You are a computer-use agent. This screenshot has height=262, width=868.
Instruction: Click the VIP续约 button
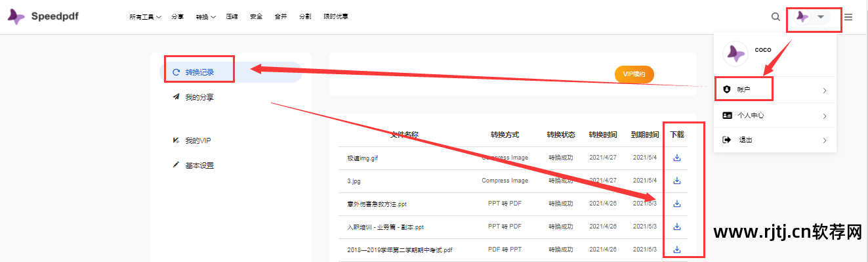point(634,75)
